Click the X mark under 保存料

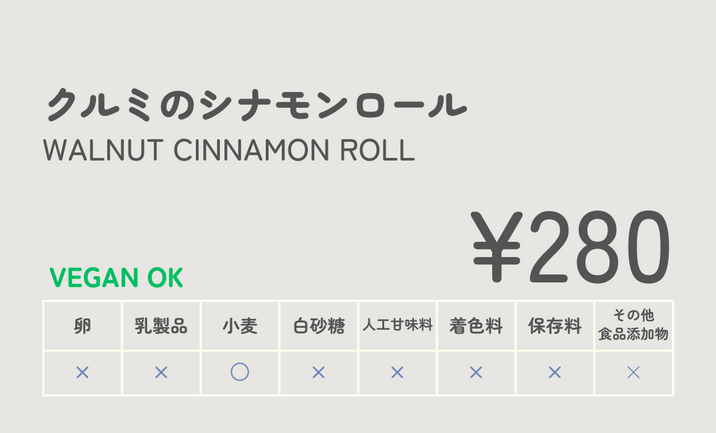coord(555,373)
